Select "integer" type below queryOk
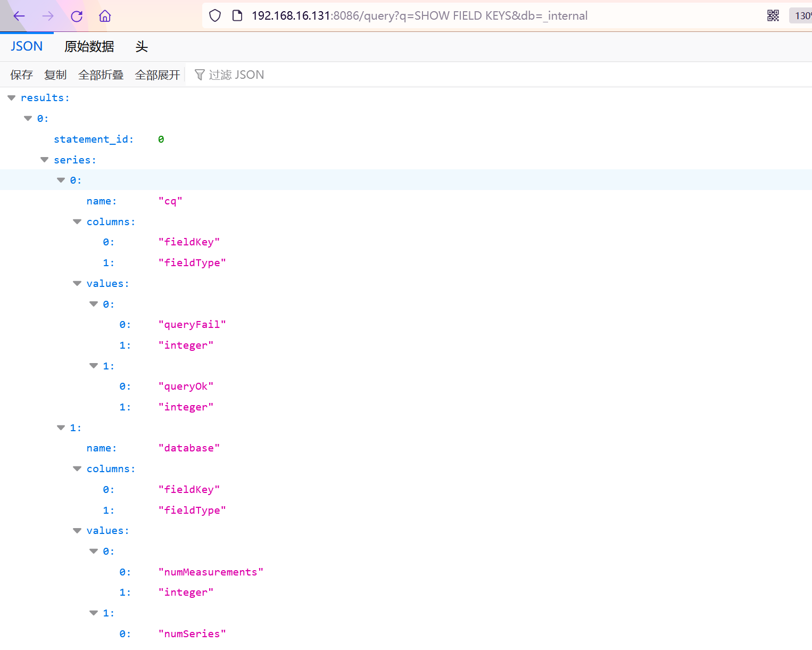 click(x=186, y=407)
